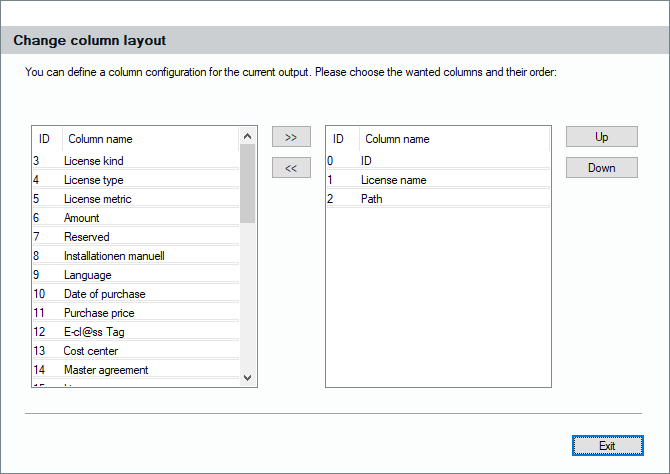Select Date of purchase entry
The image size is (670, 474).
click(104, 294)
